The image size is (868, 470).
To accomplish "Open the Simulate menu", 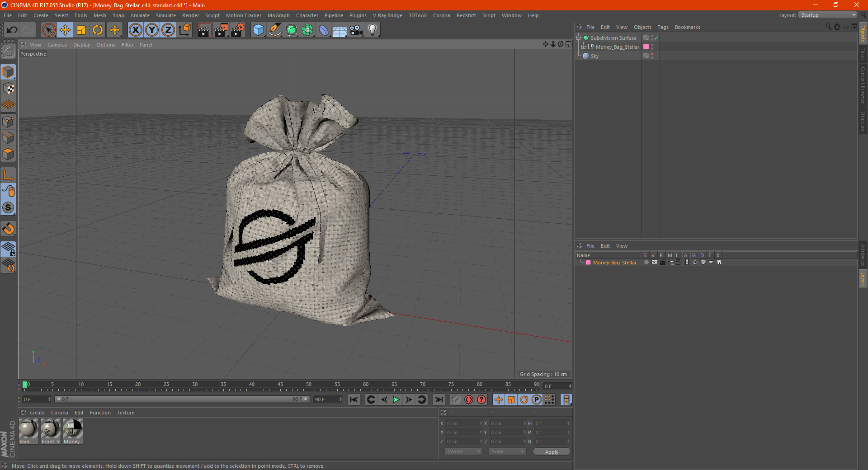I will point(166,15).
